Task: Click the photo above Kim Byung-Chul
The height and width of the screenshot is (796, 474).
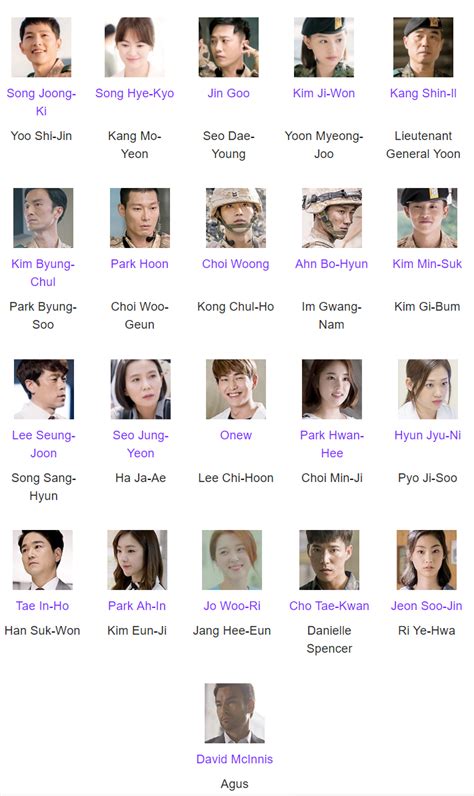Action: pos(43,218)
